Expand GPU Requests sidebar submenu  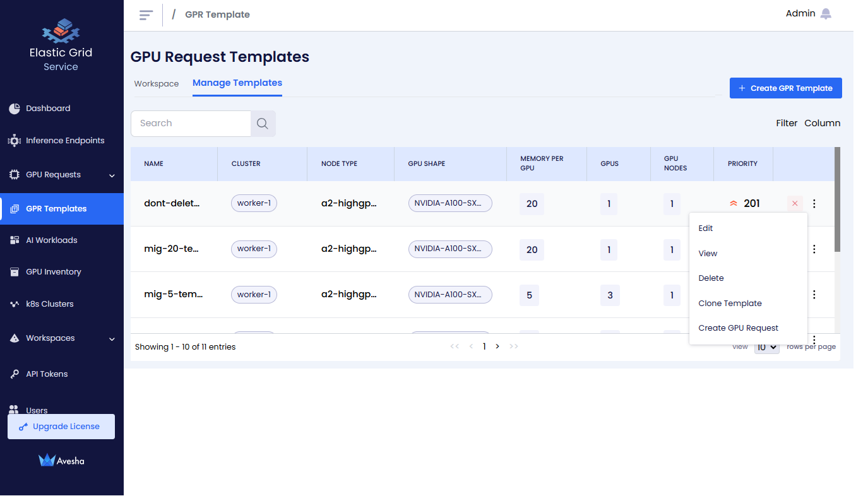[111, 175]
